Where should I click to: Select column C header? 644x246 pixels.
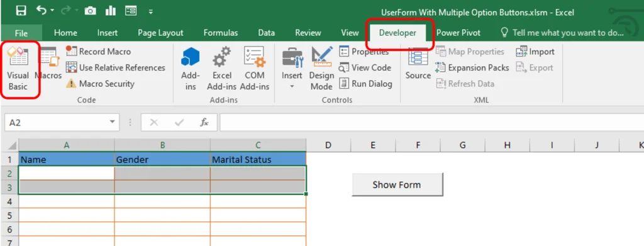point(258,145)
